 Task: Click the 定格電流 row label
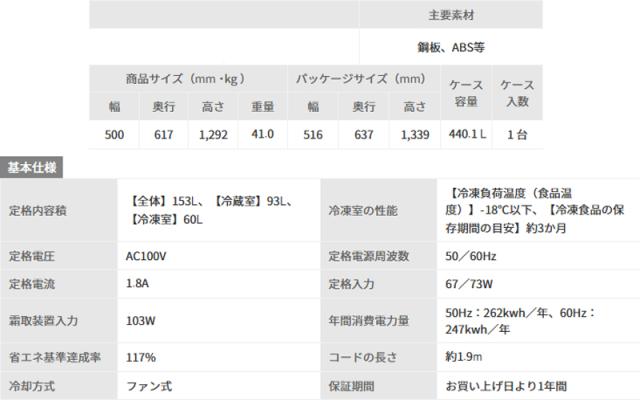[x=32, y=284]
